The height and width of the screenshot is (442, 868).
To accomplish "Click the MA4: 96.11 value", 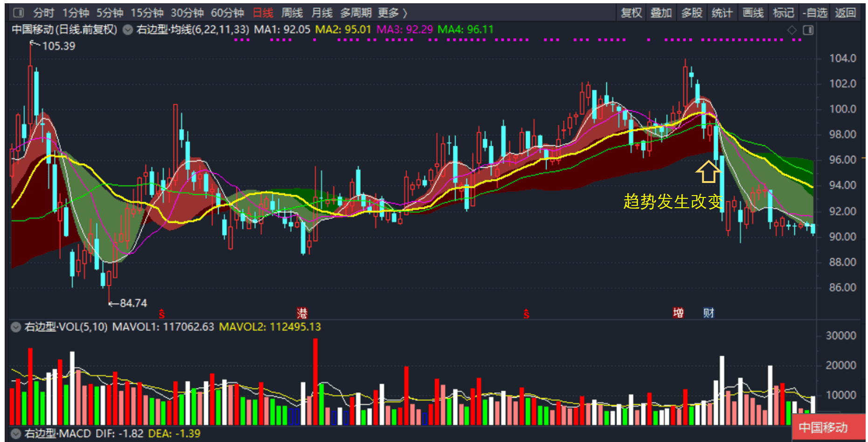I will [x=465, y=29].
